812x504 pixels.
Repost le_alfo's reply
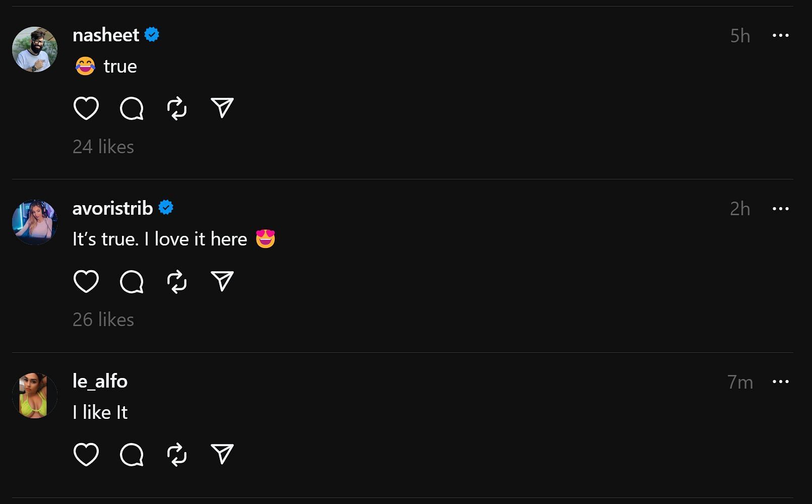177,455
